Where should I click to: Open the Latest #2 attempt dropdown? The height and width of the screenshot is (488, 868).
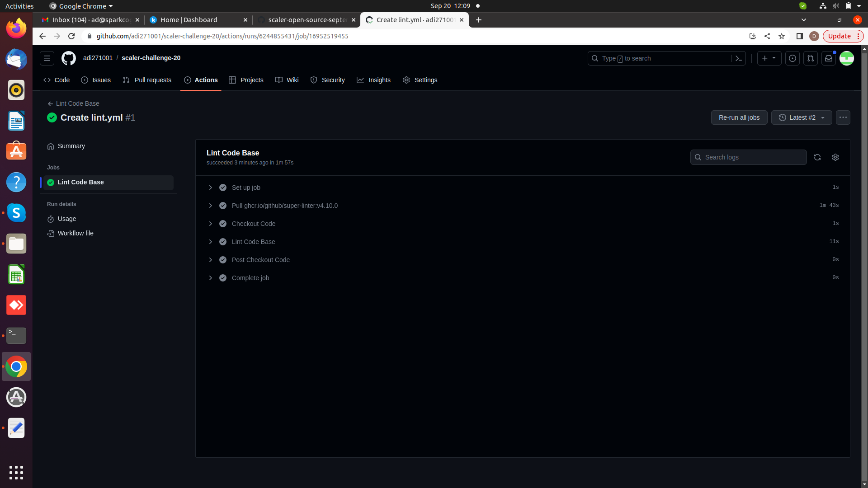(801, 117)
